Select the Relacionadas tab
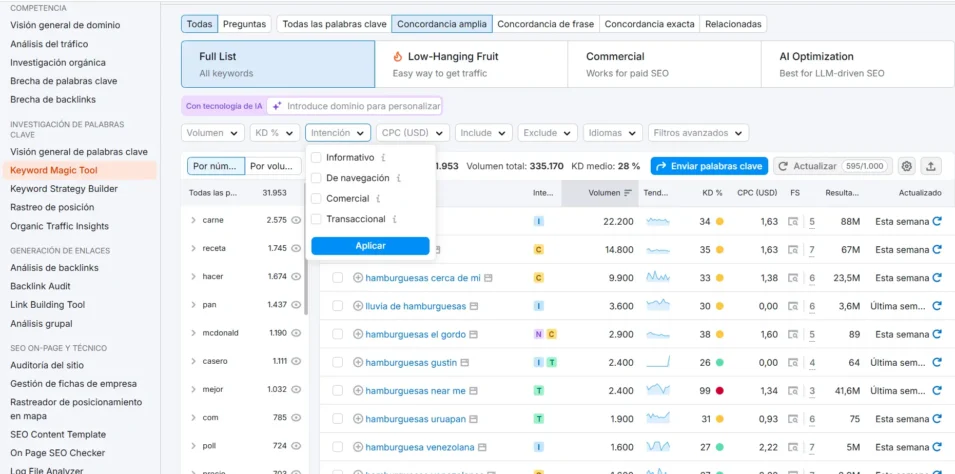 [x=733, y=24]
